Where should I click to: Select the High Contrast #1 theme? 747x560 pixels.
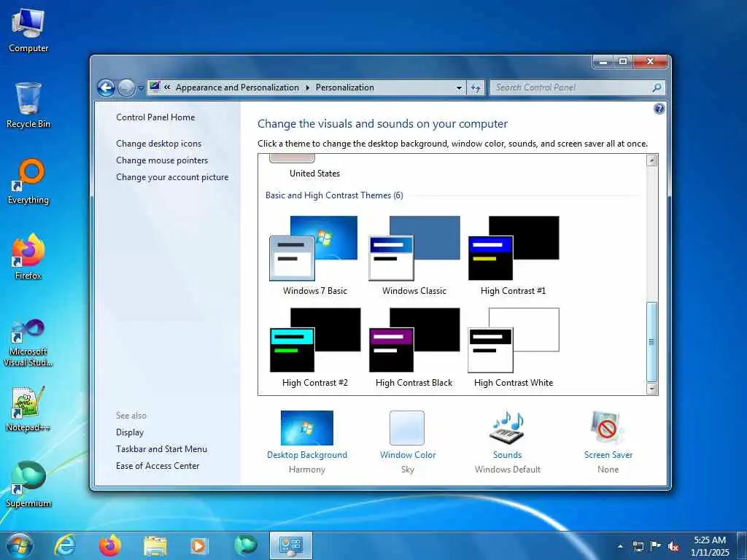pos(513,256)
